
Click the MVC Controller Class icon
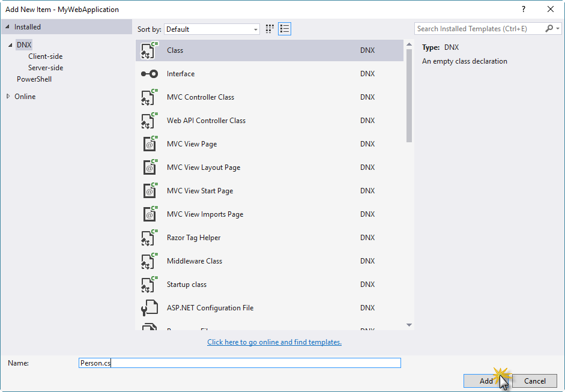pyautogui.click(x=149, y=97)
